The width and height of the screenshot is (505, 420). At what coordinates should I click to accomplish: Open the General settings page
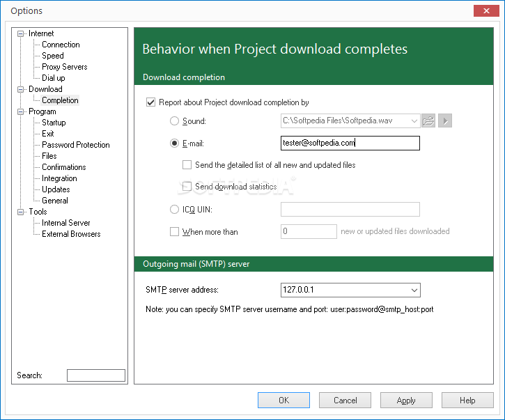point(55,201)
